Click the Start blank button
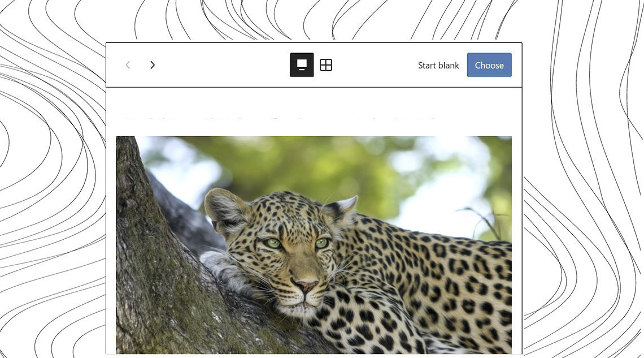Screen dimensions: 644x358 click(x=438, y=65)
